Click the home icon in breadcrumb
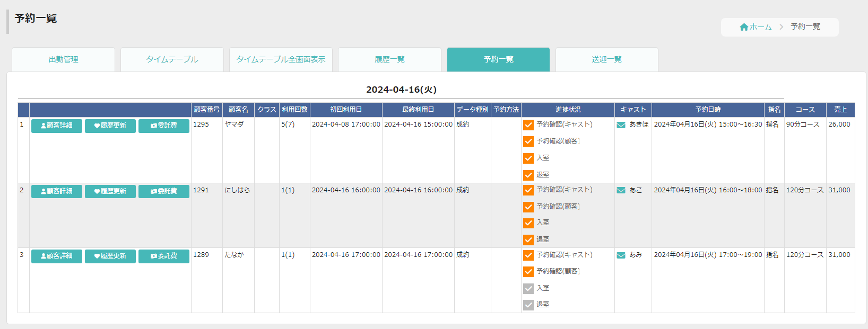Viewport: 868px width, 329px height. click(744, 27)
